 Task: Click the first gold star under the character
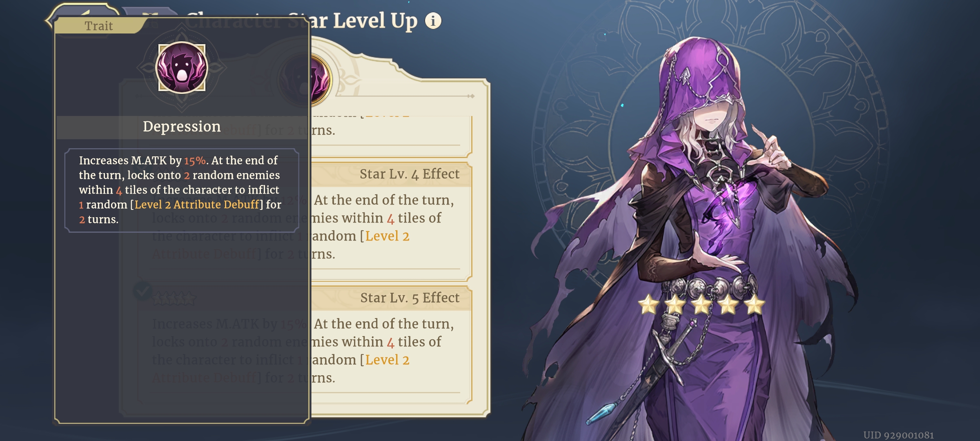[x=648, y=305]
